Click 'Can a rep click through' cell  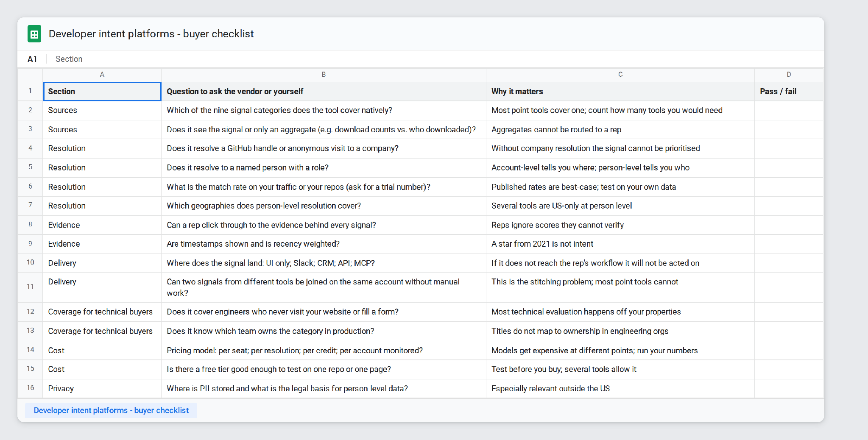[x=324, y=225]
